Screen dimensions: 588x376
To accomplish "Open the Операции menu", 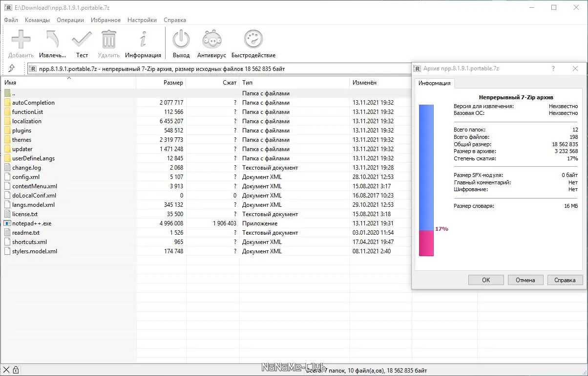I will click(70, 20).
